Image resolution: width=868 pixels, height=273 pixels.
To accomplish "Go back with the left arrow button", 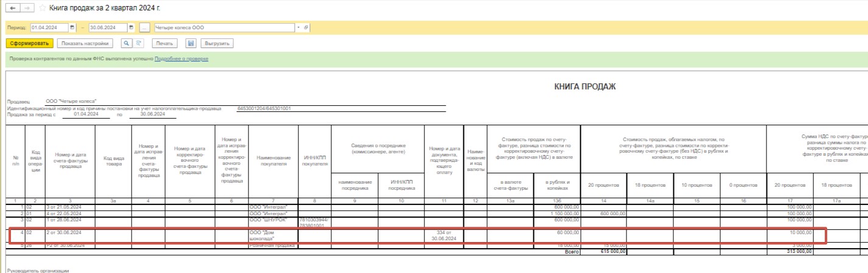I will [12, 8].
